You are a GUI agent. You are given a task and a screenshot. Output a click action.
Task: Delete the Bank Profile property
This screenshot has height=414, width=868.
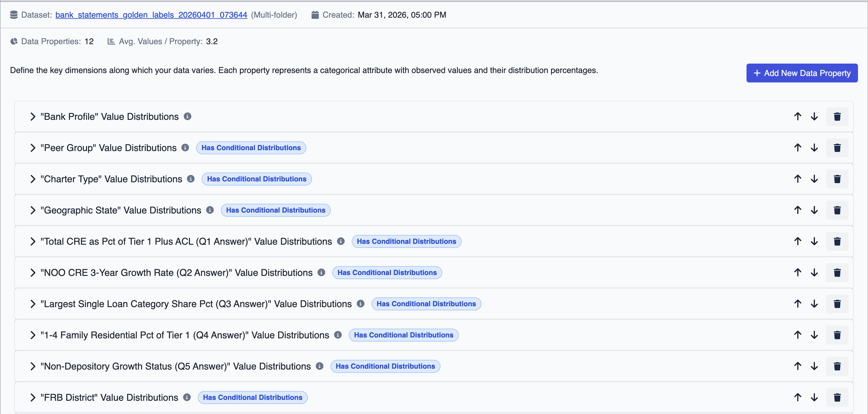pos(837,117)
